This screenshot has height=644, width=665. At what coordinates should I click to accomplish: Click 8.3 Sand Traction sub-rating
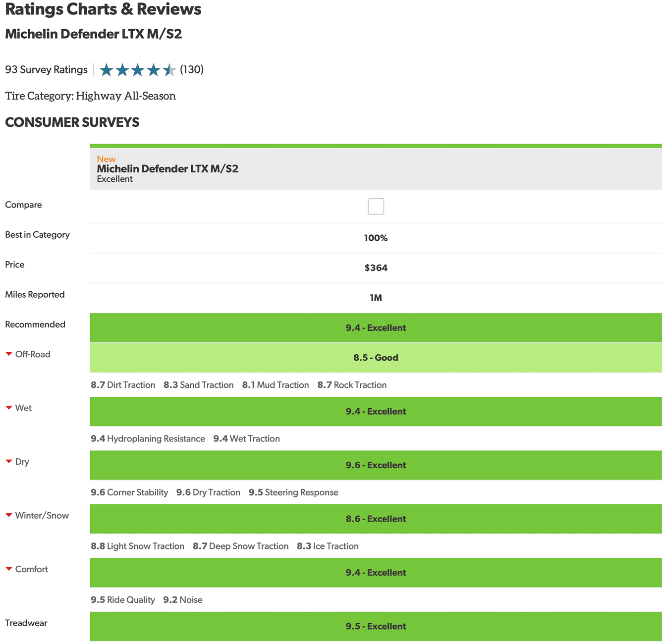pyautogui.click(x=199, y=385)
